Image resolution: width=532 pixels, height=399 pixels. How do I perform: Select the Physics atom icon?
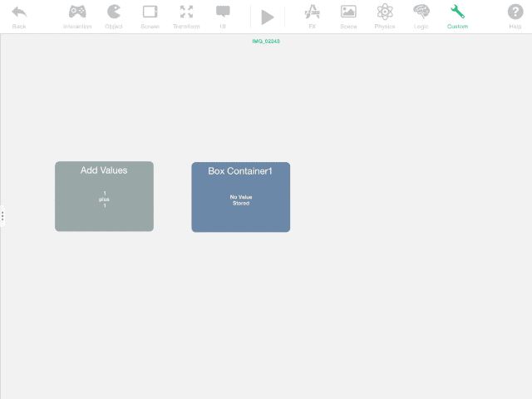pos(385,16)
